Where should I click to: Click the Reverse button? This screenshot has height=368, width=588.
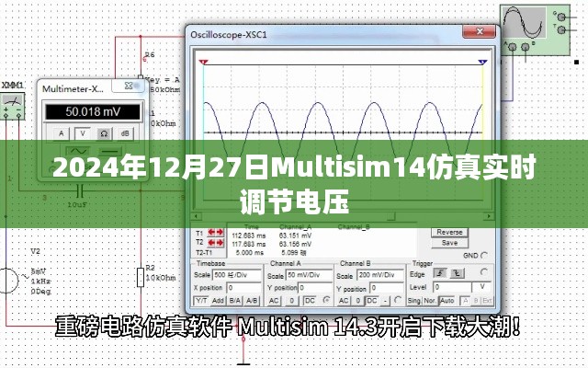pyautogui.click(x=449, y=232)
